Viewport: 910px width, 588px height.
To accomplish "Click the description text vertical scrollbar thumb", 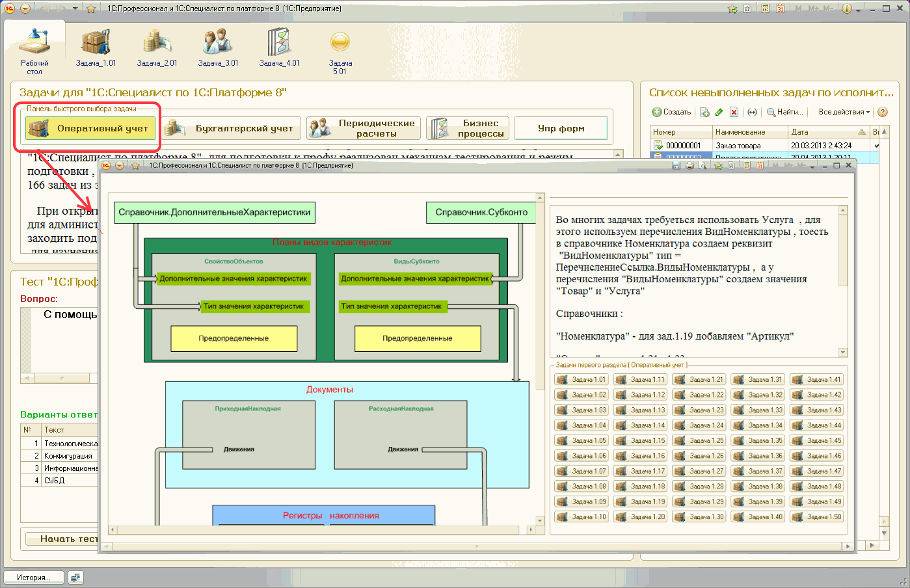I will tap(843, 251).
